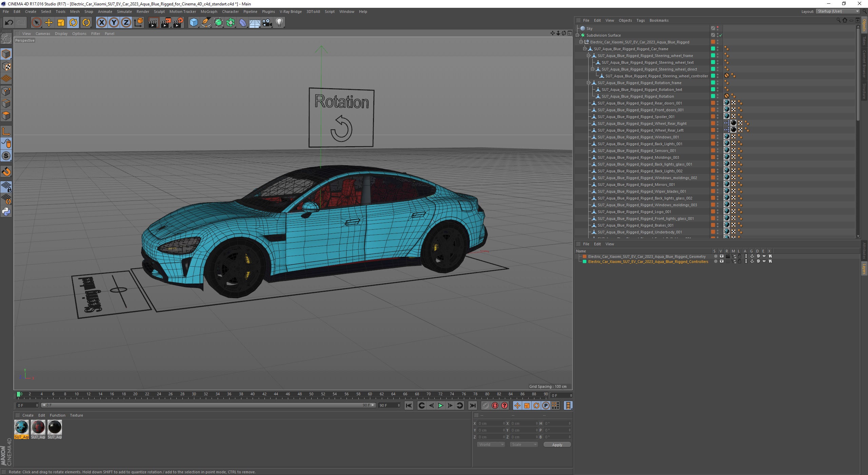Toggle Z axis lock
Image resolution: width=868 pixels, height=475 pixels.
[126, 23]
